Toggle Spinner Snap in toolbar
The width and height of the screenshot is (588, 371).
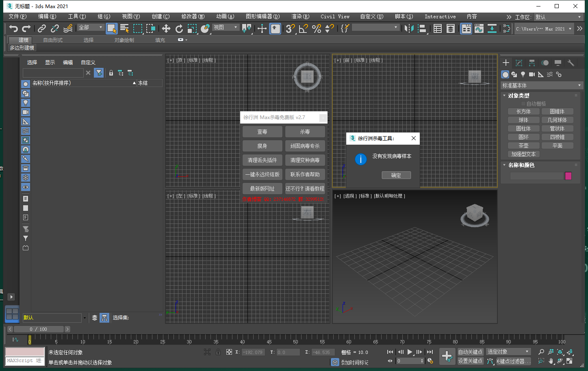(x=330, y=28)
